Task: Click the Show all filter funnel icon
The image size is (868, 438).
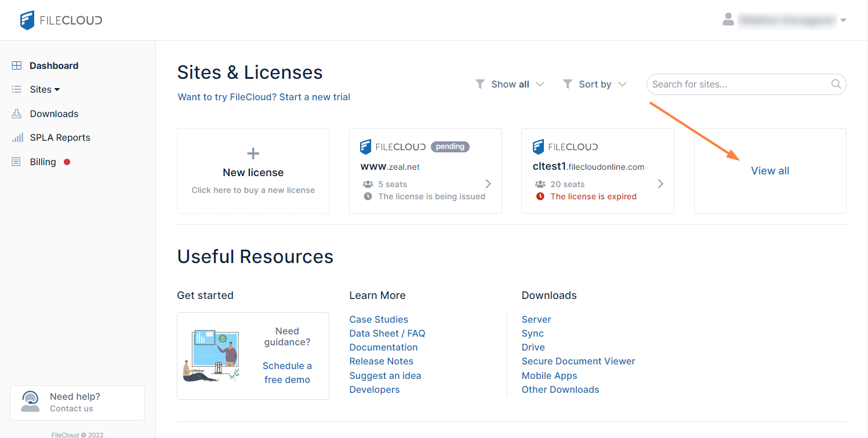Action: (480, 84)
